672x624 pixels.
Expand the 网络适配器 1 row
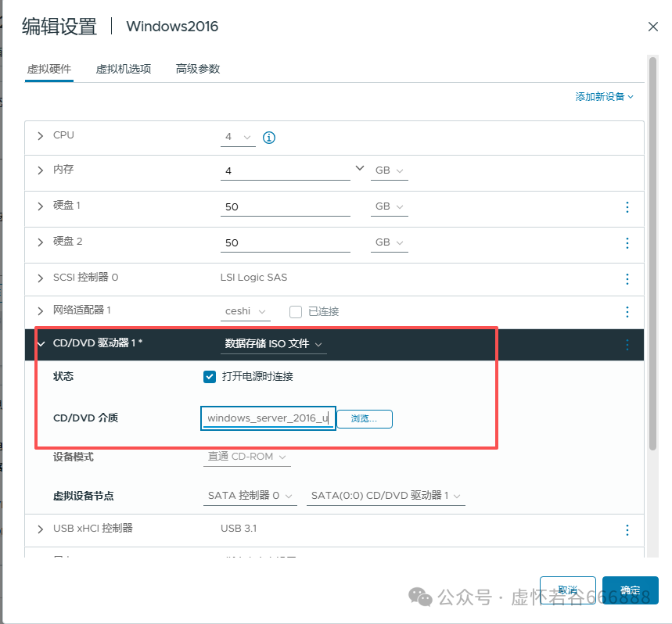coord(40,311)
